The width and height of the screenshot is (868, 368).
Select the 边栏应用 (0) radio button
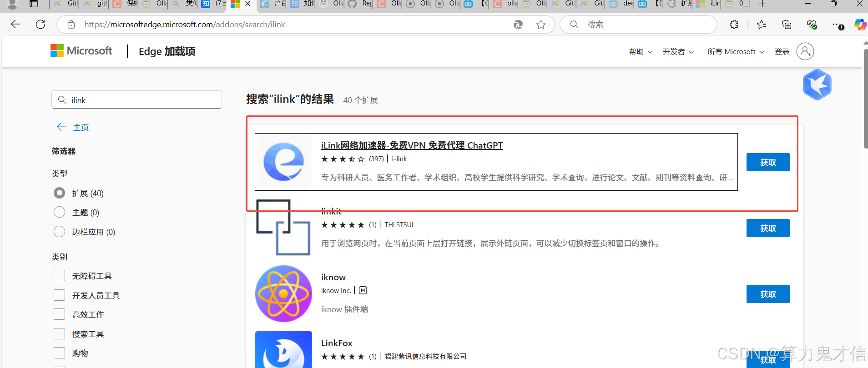pyautogui.click(x=59, y=232)
